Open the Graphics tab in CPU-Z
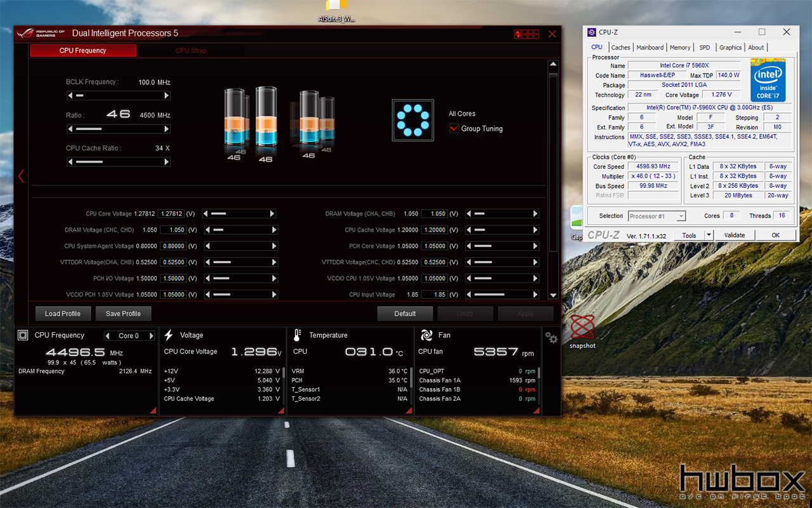This screenshot has width=812, height=508. (730, 48)
